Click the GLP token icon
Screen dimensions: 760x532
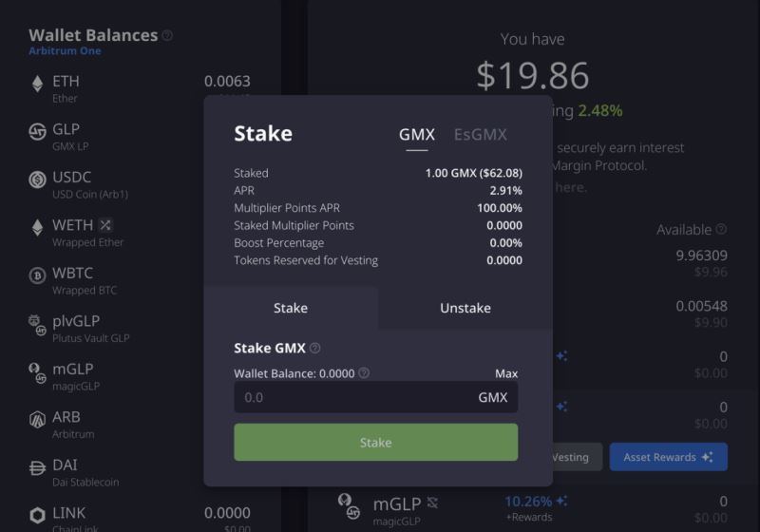[x=37, y=132]
